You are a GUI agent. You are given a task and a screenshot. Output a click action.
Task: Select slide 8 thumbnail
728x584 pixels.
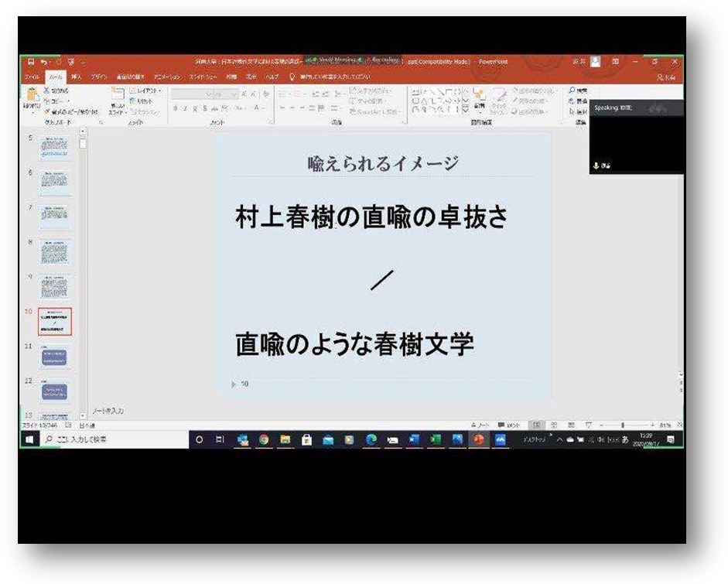[x=54, y=252]
